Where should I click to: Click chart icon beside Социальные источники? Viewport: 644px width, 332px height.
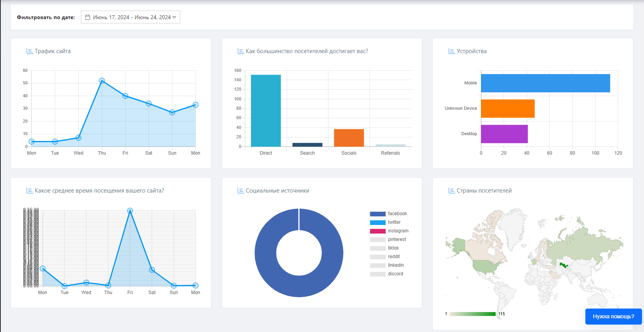pos(240,191)
